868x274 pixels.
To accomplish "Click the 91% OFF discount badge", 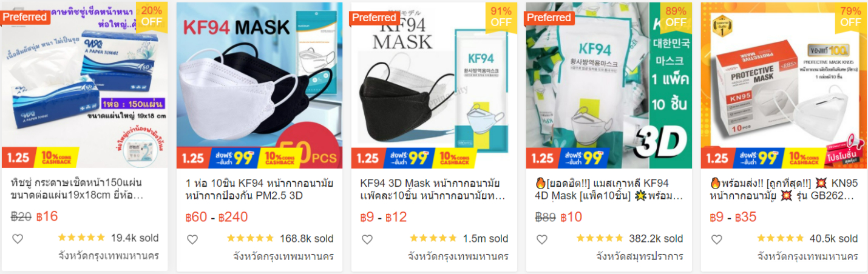I will 501,16.
